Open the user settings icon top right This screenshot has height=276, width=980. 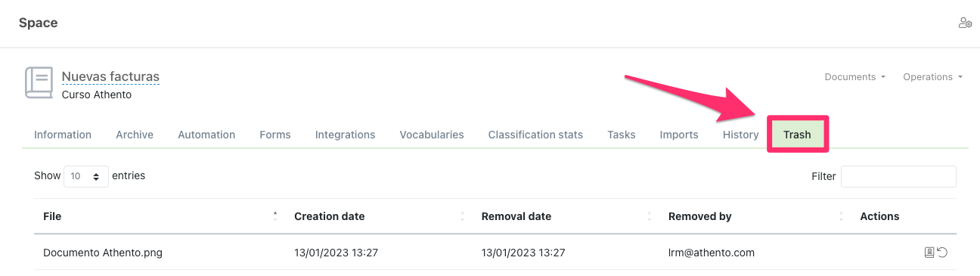(965, 23)
